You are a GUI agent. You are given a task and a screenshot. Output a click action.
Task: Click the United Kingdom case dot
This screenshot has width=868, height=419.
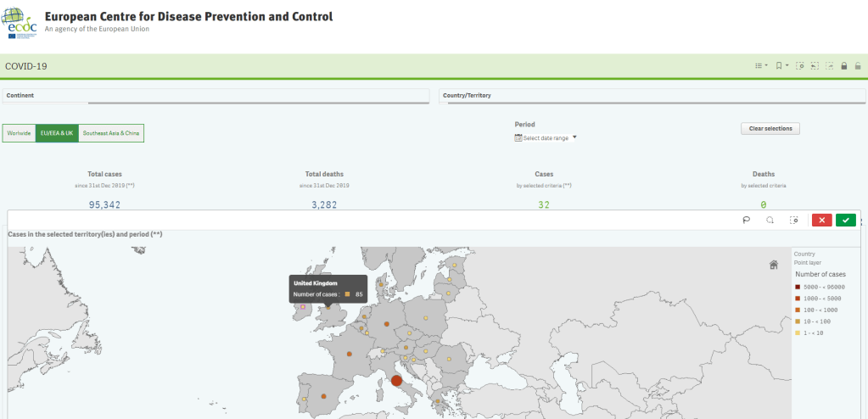click(328, 307)
